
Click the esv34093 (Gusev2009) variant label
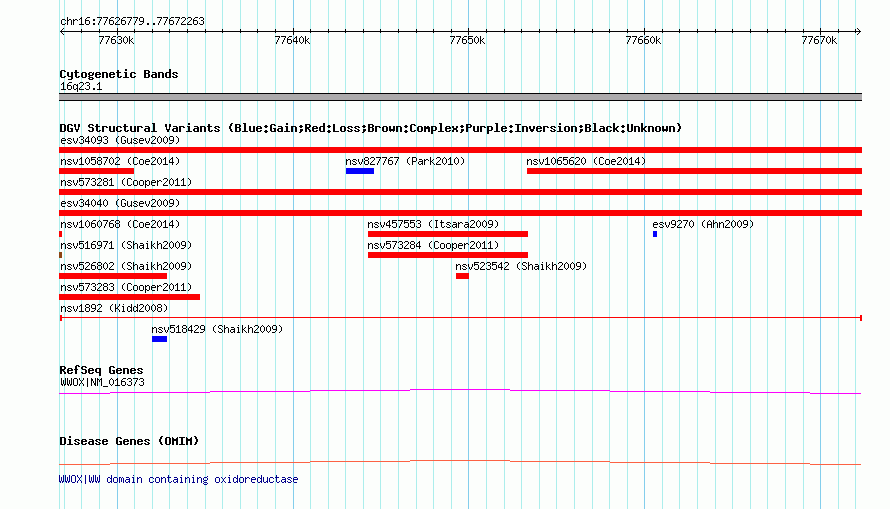pos(120,140)
